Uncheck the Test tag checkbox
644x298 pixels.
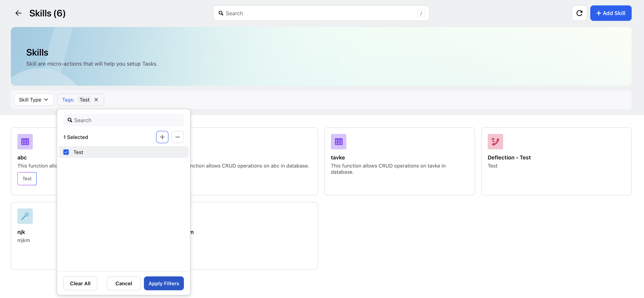click(66, 152)
